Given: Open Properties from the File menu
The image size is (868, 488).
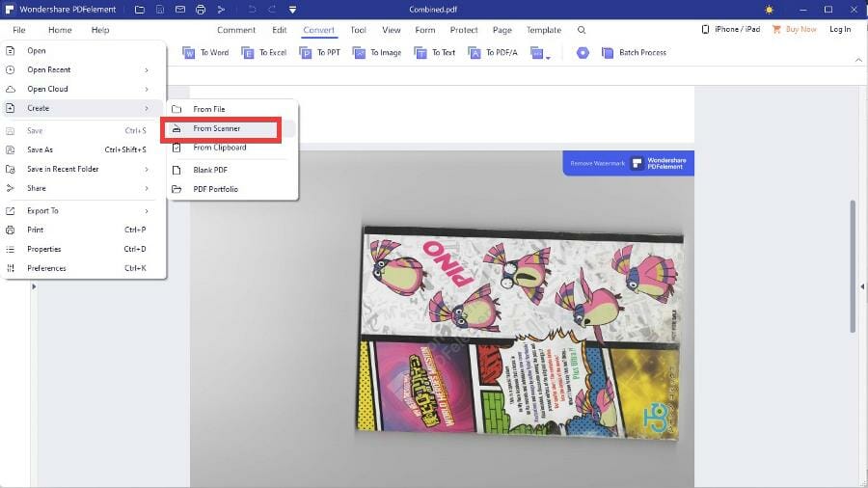Looking at the screenshot, I should [83, 249].
